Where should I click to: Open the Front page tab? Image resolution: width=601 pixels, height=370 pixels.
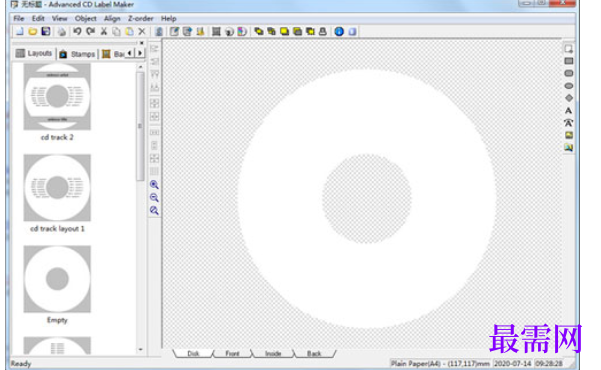pyautogui.click(x=232, y=353)
